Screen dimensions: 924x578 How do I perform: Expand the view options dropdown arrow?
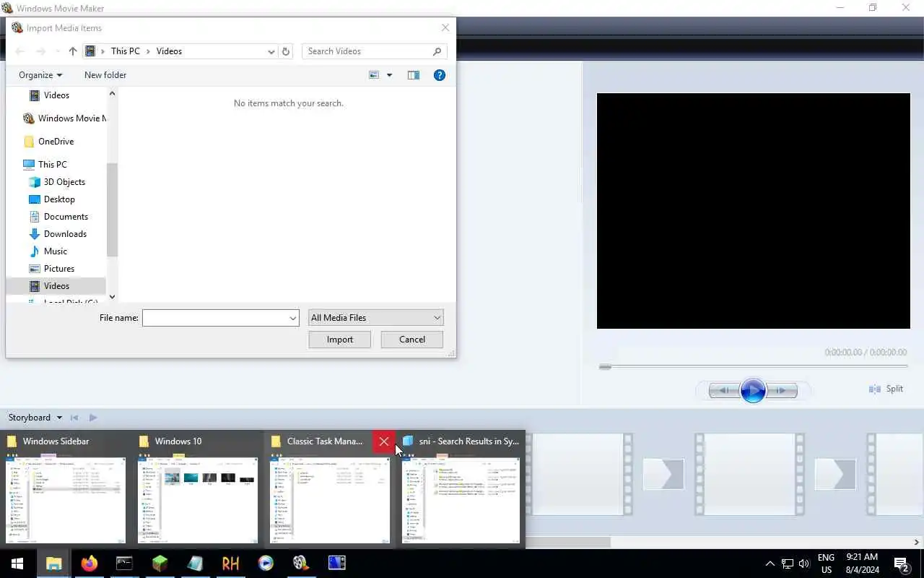[x=390, y=75]
